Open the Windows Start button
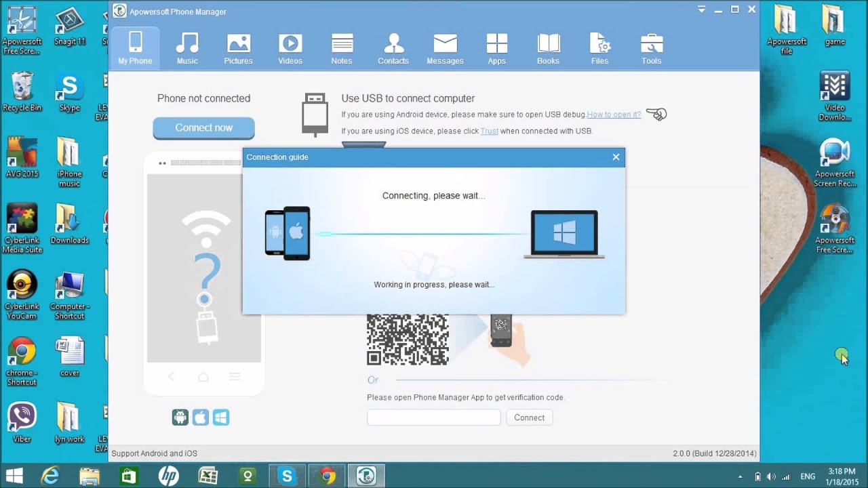The height and width of the screenshot is (488, 868). [14, 476]
